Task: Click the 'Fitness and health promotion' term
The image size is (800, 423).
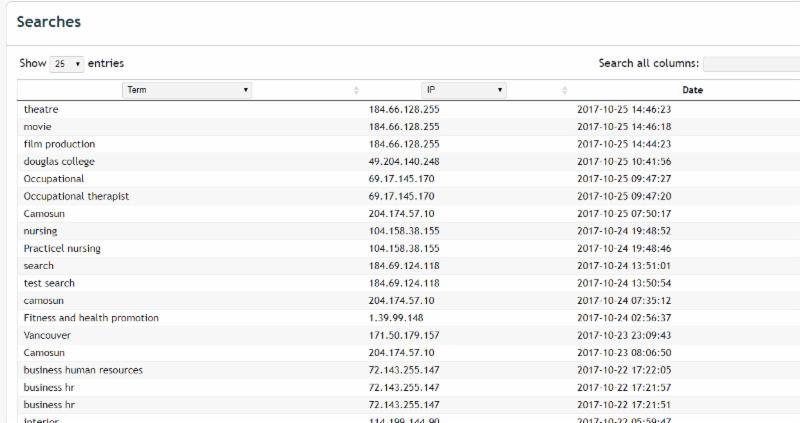Action: tap(91, 318)
